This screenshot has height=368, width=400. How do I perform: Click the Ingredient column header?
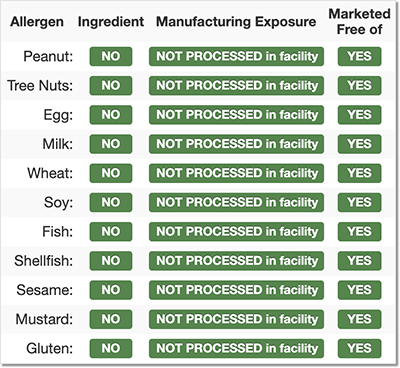[x=111, y=22]
